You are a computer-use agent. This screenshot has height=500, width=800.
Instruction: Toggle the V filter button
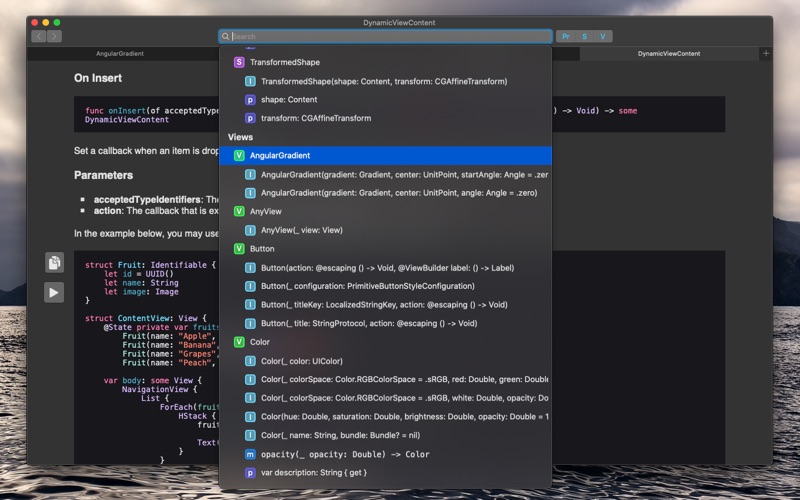pyautogui.click(x=603, y=36)
